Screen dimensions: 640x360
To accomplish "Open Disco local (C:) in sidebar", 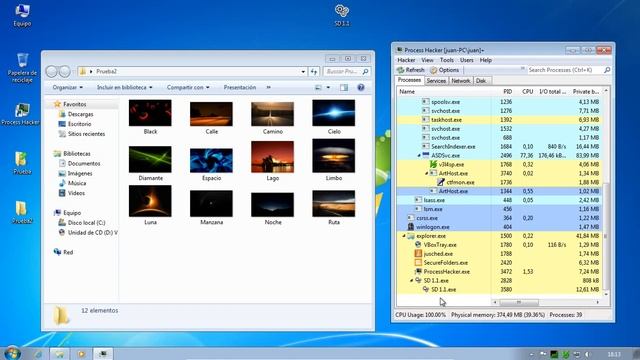I will [86, 222].
